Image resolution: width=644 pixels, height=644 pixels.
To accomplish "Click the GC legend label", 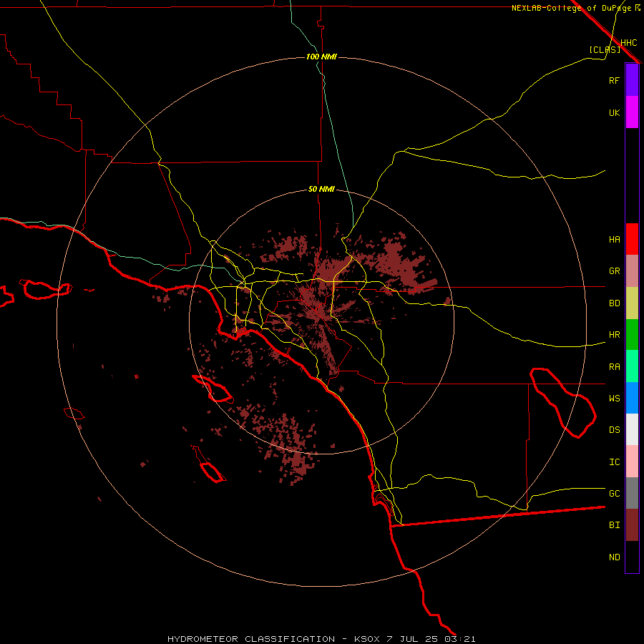I will (614, 494).
